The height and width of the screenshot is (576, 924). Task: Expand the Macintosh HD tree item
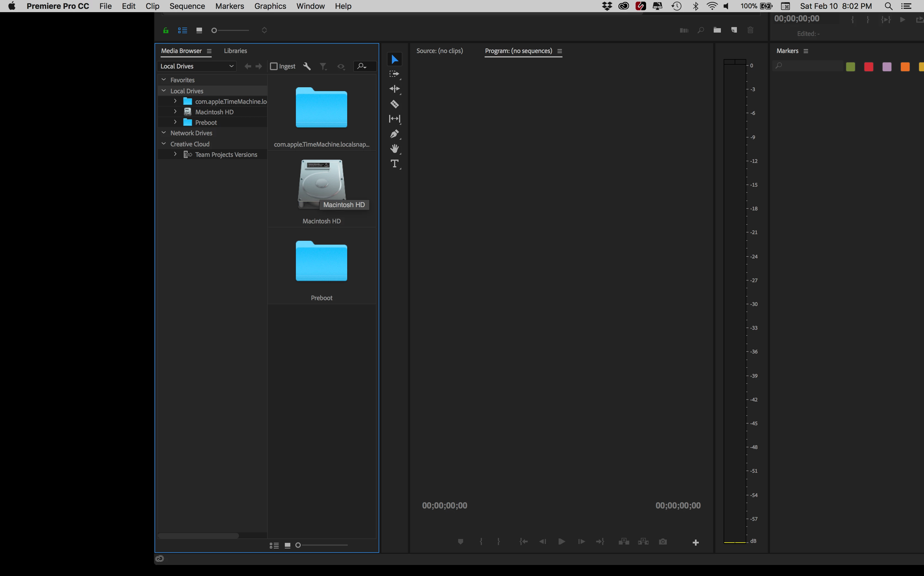175,112
